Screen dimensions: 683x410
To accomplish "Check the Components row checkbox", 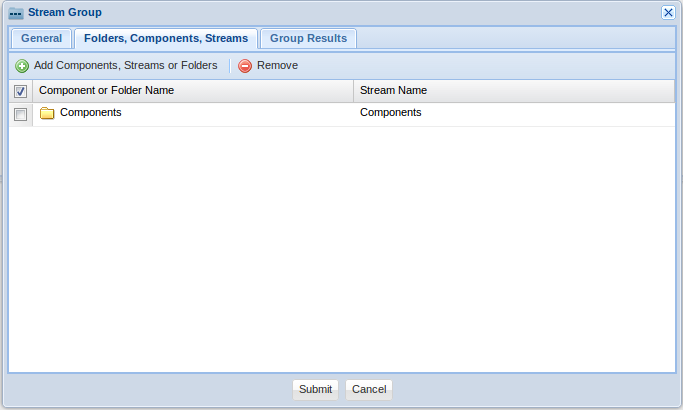I will click(x=21, y=114).
